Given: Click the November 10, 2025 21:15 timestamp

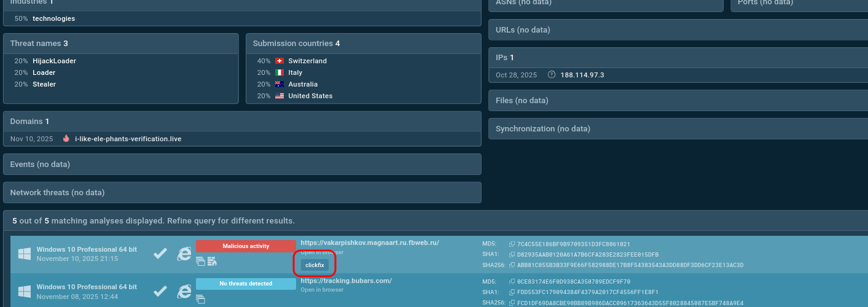Looking at the screenshot, I should coord(77,259).
